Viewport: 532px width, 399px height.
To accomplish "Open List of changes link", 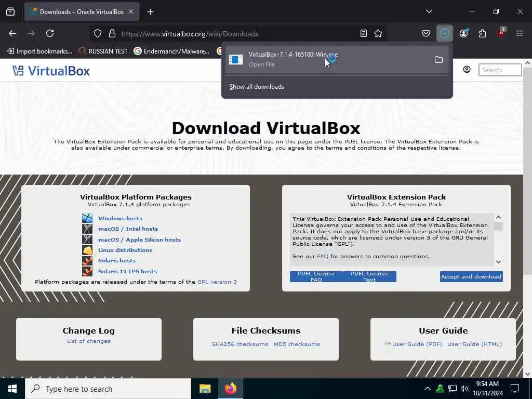I will pos(89,341).
